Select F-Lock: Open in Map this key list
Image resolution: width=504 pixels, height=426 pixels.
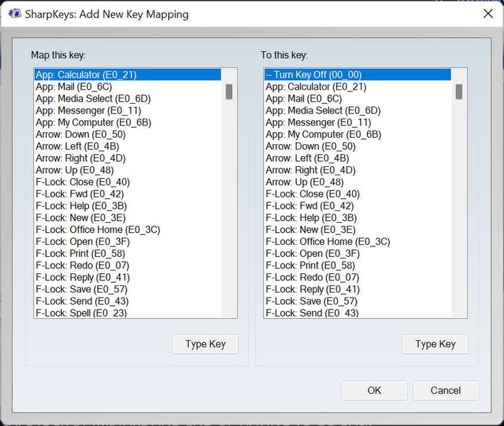[128, 241]
